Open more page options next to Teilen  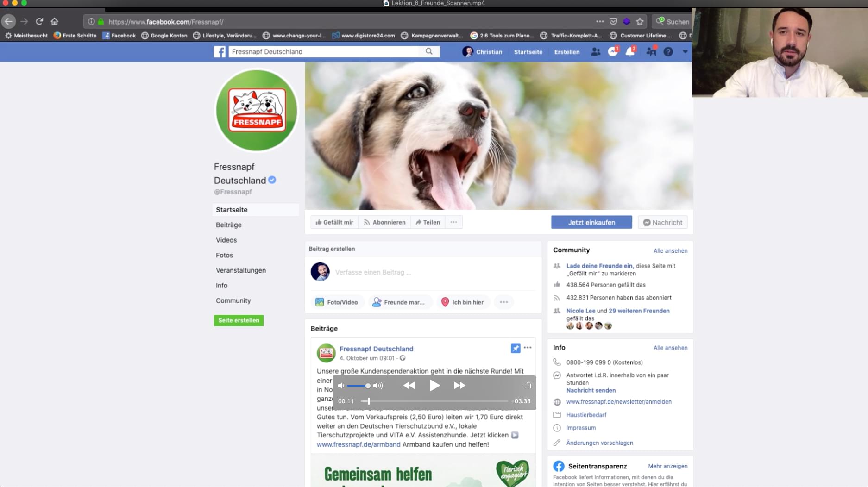click(x=453, y=222)
